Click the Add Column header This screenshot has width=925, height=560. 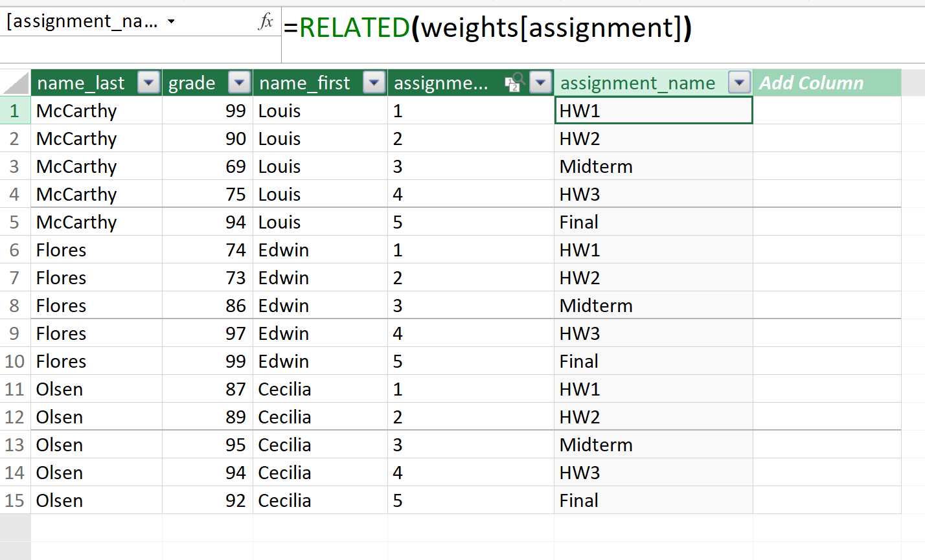[811, 83]
